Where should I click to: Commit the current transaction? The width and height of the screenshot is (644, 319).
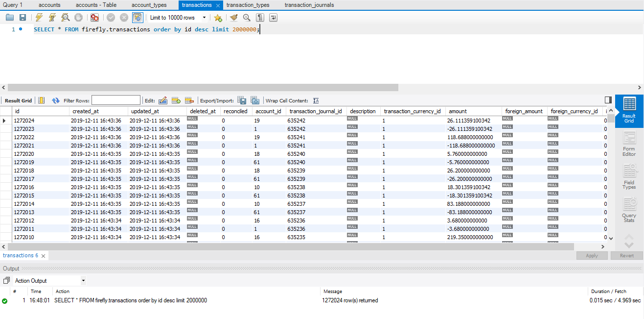[x=111, y=18]
